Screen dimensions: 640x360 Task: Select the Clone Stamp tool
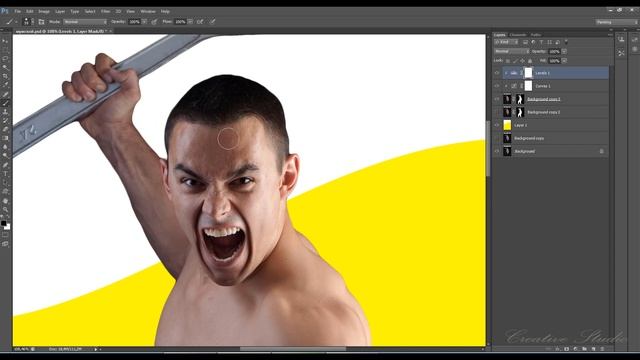pos(5,112)
